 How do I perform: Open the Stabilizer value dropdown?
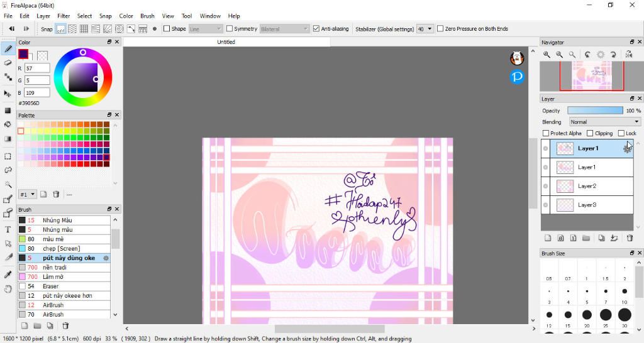tap(425, 29)
